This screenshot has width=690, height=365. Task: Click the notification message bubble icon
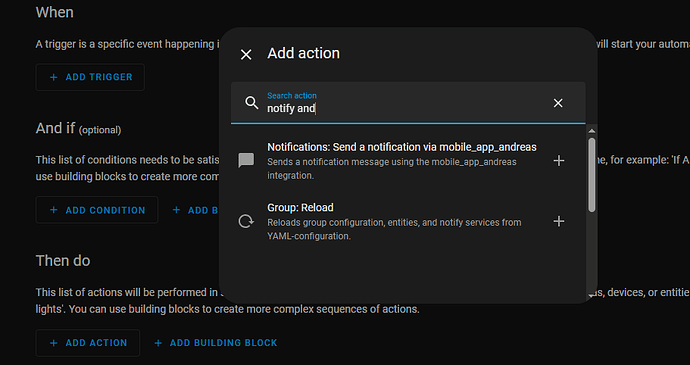(246, 160)
